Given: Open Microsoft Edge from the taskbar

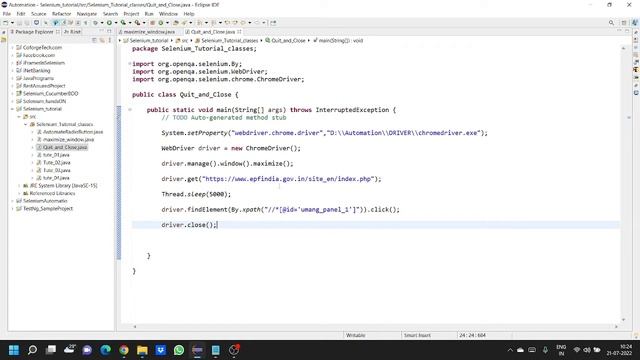Looking at the screenshot, I should pyautogui.click(x=105, y=350).
